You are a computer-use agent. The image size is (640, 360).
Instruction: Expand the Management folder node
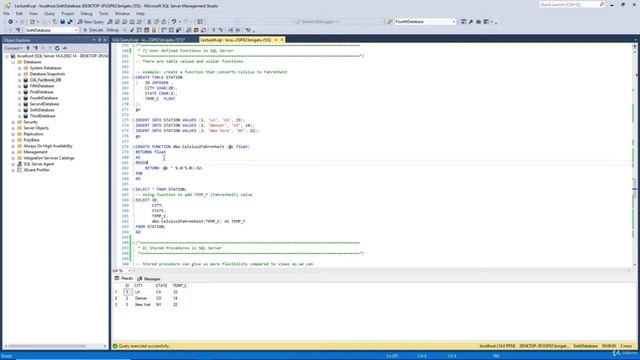[13, 152]
